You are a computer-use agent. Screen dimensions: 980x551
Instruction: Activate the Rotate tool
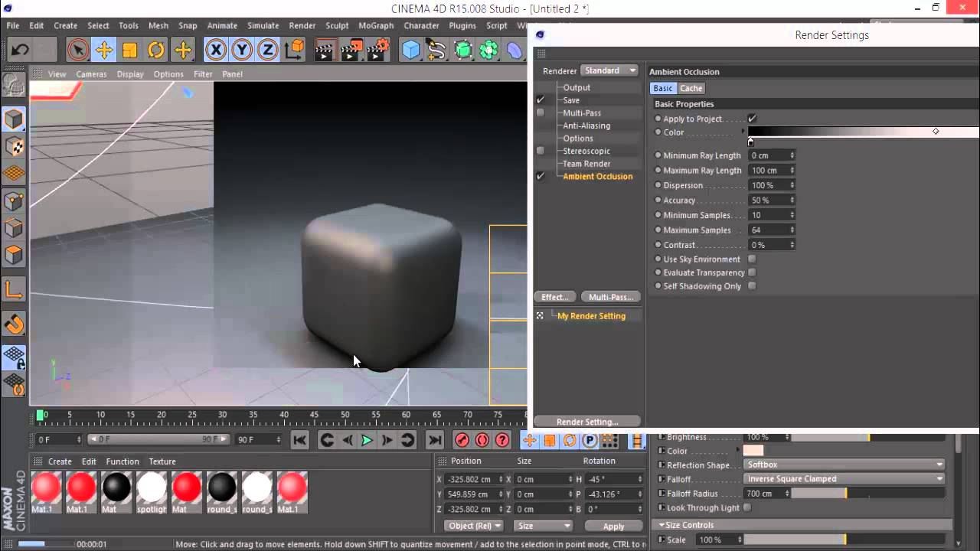(x=156, y=51)
